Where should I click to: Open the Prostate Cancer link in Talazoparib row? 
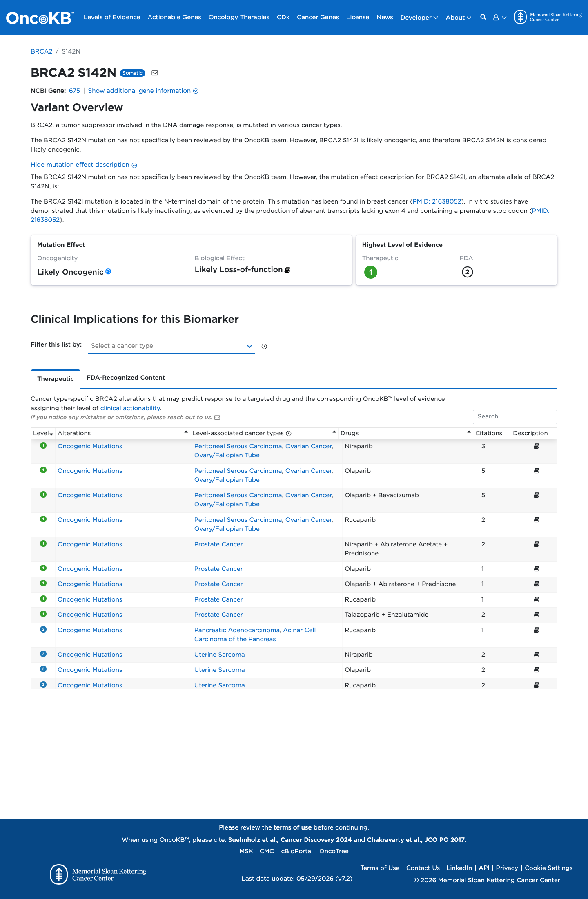[218, 615]
